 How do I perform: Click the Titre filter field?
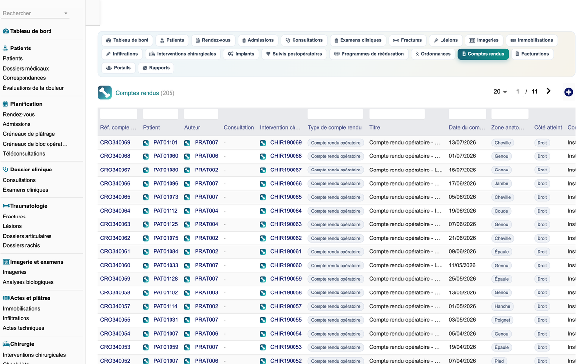pyautogui.click(x=397, y=114)
